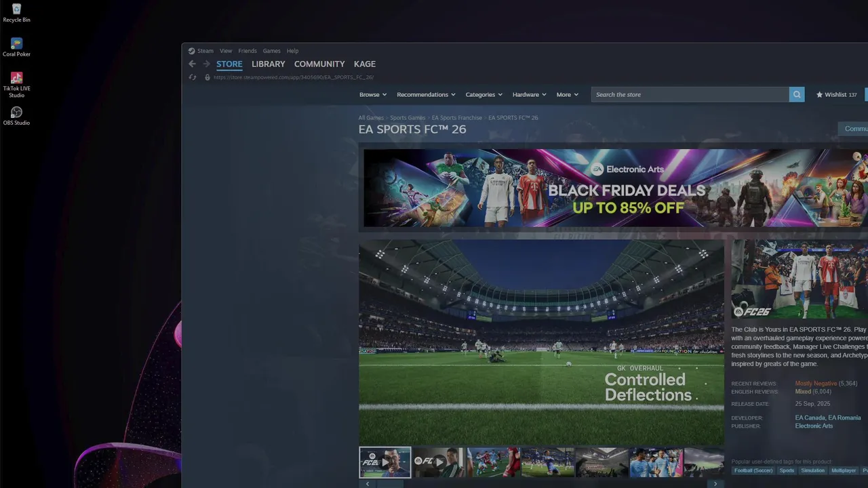The image size is (868, 488).
Task: Click the main Controlled Deflections video preview
Action: click(x=542, y=342)
